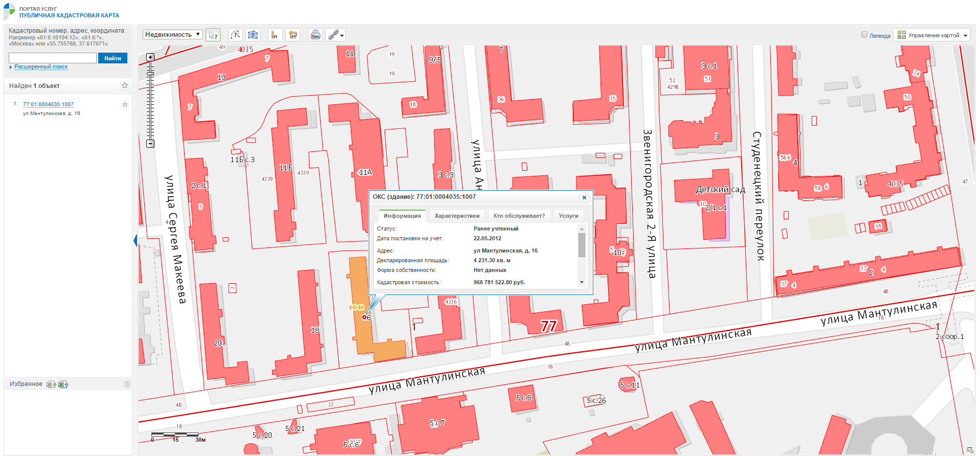Toggle the Легенда checkbox
980x456 pixels.
click(x=864, y=35)
